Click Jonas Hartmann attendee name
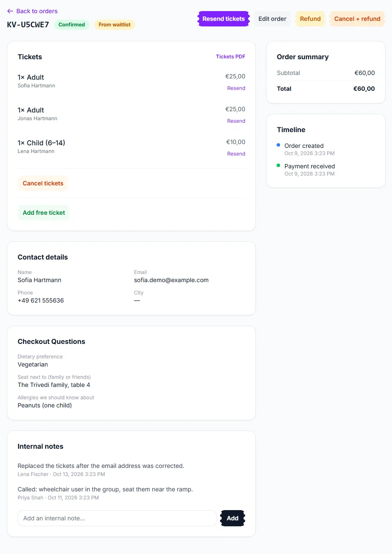Viewport: 392px width, 554px height. pyautogui.click(x=37, y=118)
